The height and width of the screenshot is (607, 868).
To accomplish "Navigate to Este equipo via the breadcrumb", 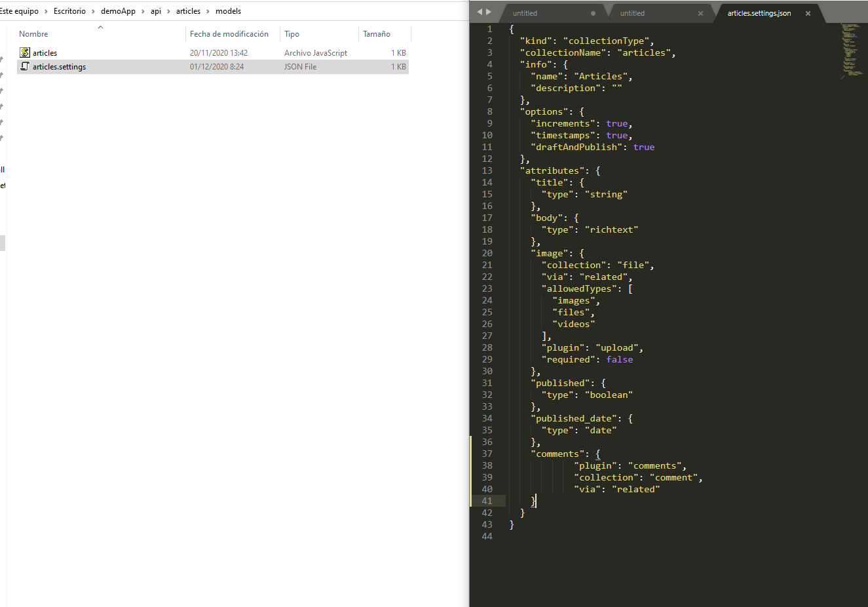I will click(20, 11).
